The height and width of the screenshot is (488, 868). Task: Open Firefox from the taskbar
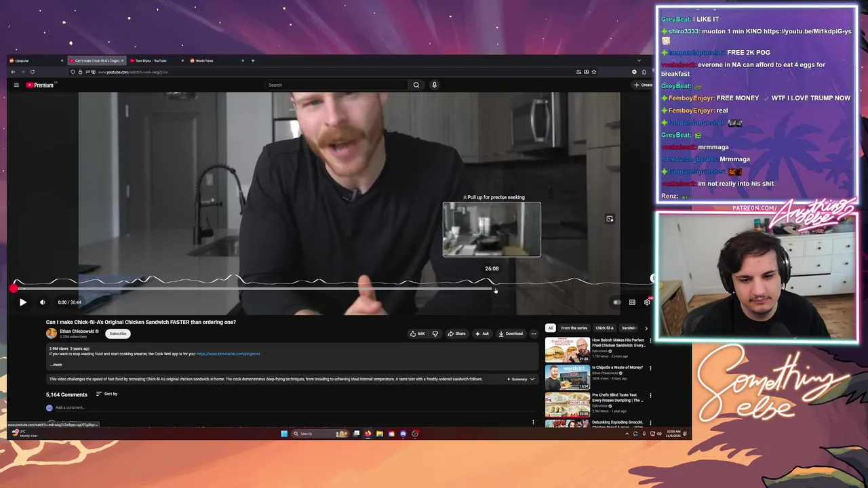[x=368, y=434]
